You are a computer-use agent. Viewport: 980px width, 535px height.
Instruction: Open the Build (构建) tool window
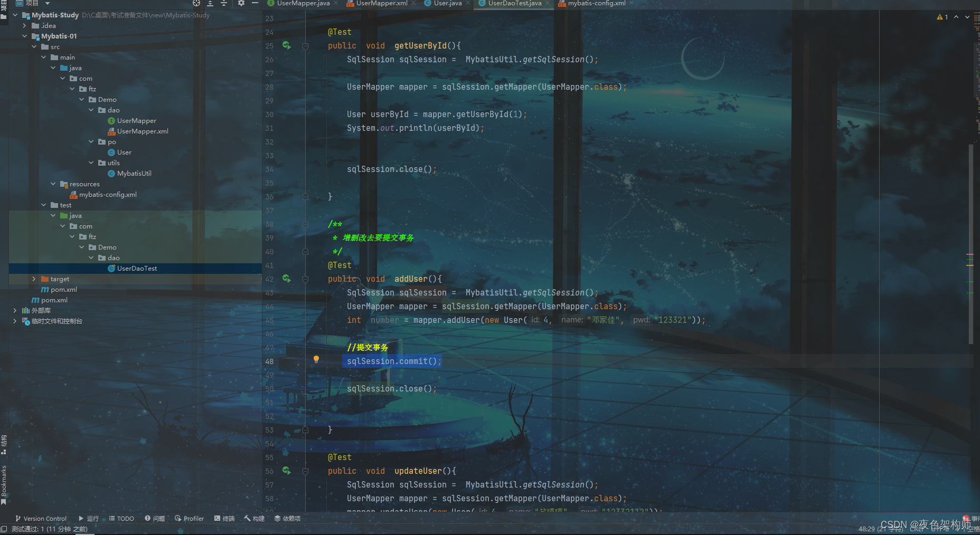pyautogui.click(x=254, y=519)
